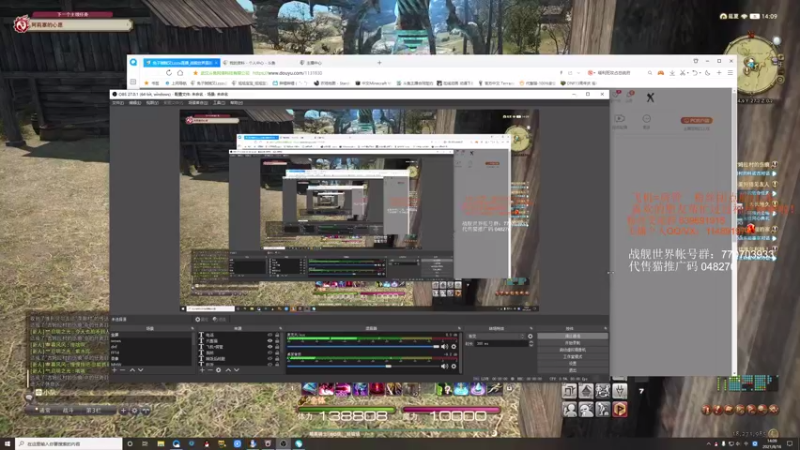The width and height of the screenshot is (800, 450).
Task: Open the Filters button above OBS scenes panel
Action: 219,319
